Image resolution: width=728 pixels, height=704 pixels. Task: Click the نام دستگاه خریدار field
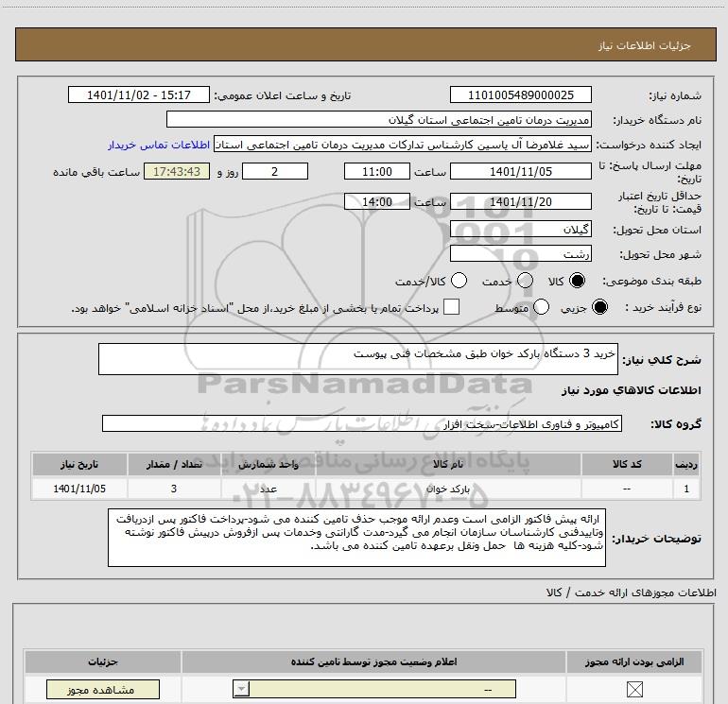[x=379, y=120]
